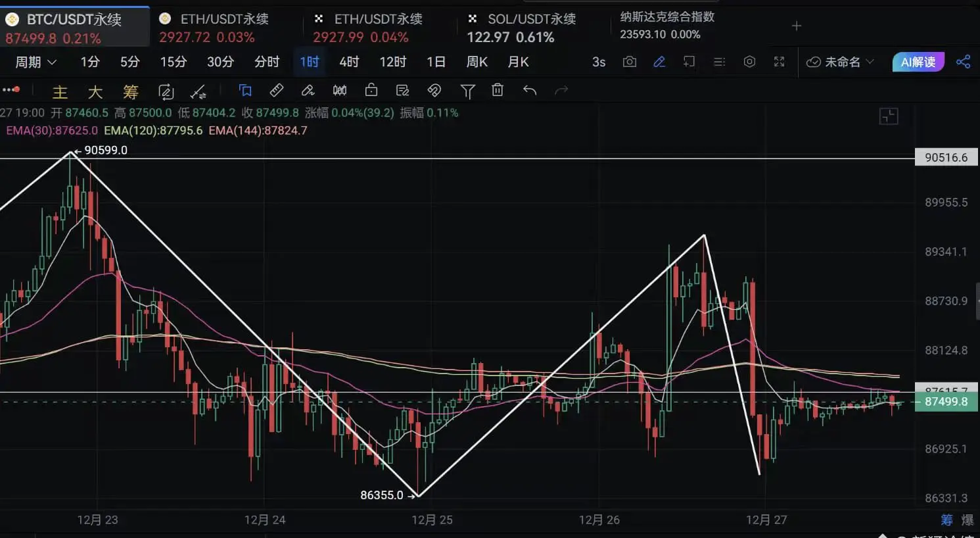Click the blue 筹 button below price axis
The height and width of the screenshot is (538, 980).
[x=946, y=520]
